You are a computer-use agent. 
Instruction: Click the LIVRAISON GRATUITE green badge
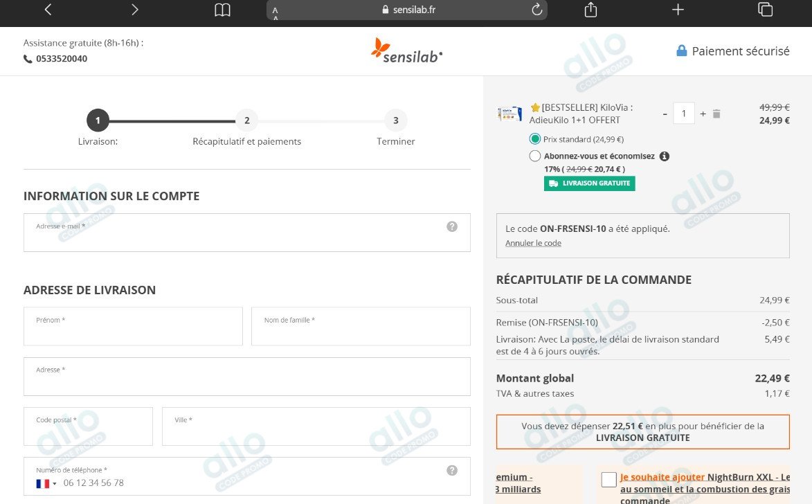coord(589,183)
